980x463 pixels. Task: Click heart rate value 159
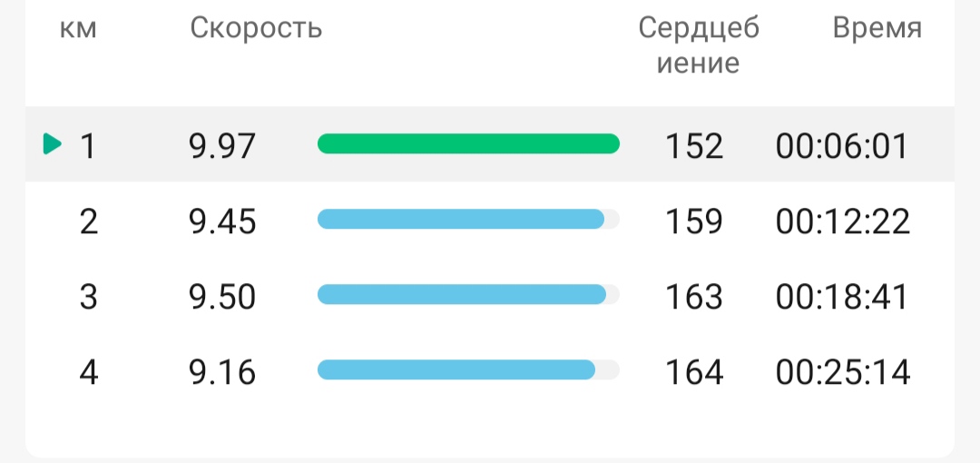tap(694, 222)
